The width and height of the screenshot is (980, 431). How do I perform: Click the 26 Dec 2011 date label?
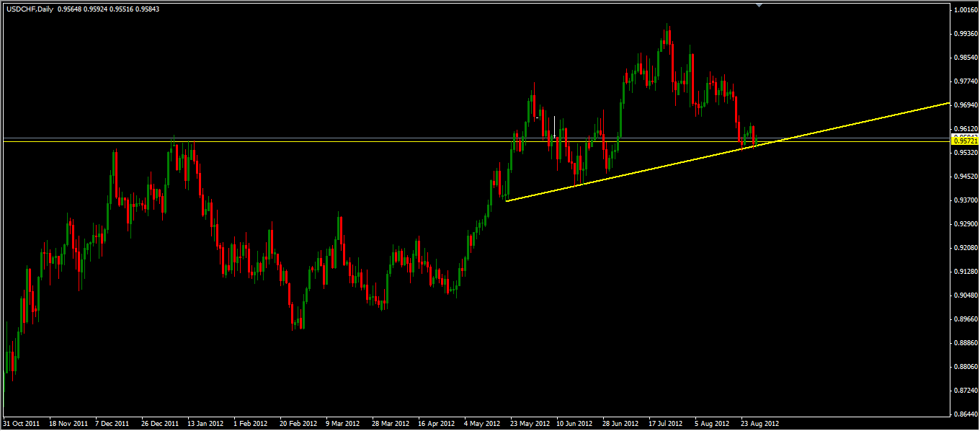pos(161,424)
